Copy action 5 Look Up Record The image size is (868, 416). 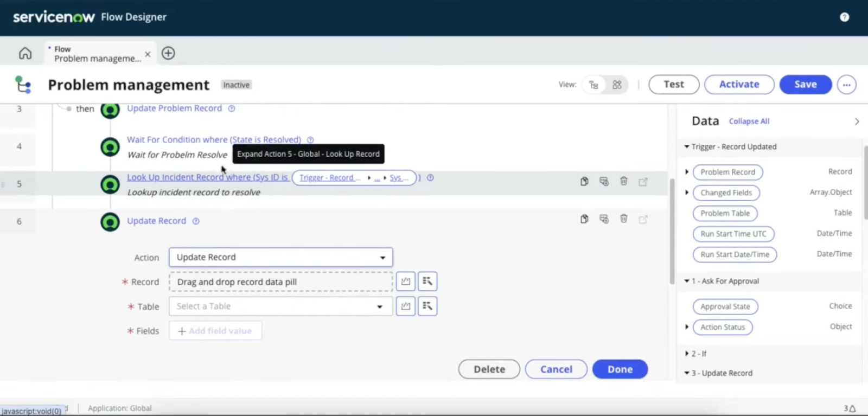(x=584, y=181)
